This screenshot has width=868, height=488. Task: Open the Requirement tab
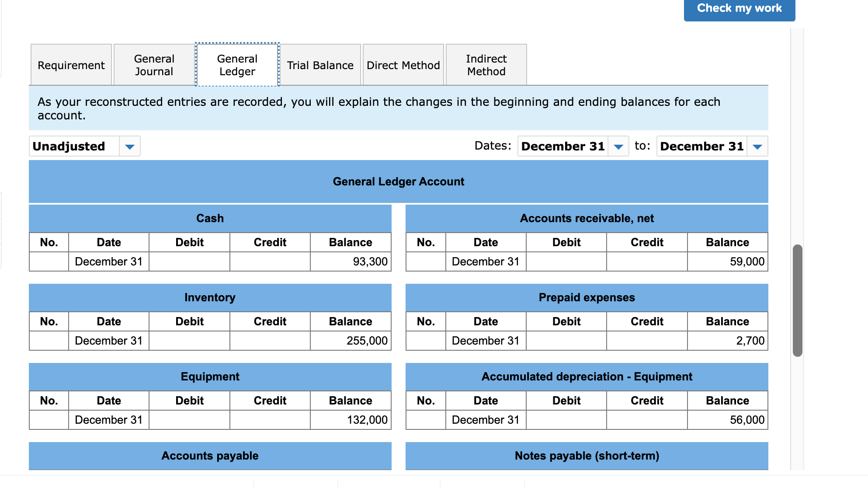coord(71,65)
